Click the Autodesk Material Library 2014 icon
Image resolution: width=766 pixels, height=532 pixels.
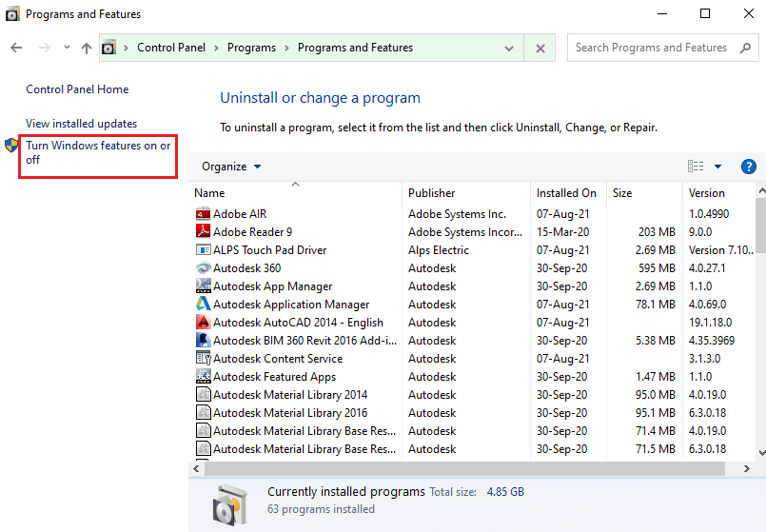(x=204, y=394)
